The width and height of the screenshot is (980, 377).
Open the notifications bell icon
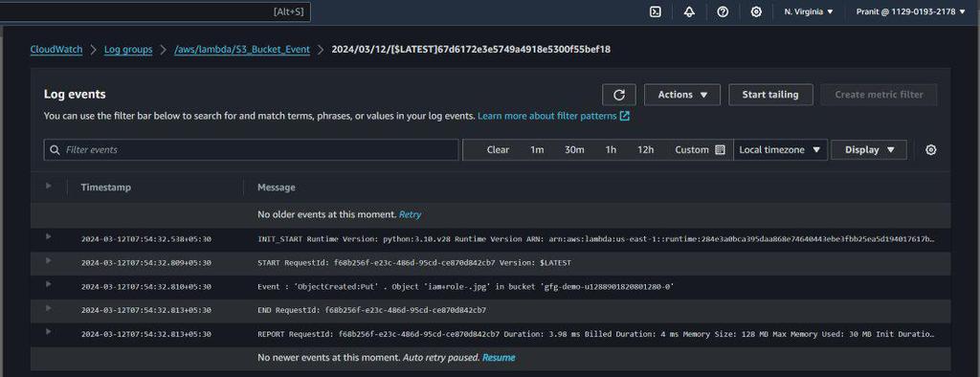pos(689,11)
